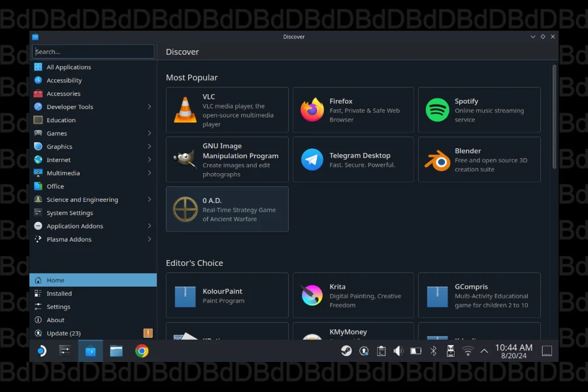Open the Spotify app card

point(480,110)
